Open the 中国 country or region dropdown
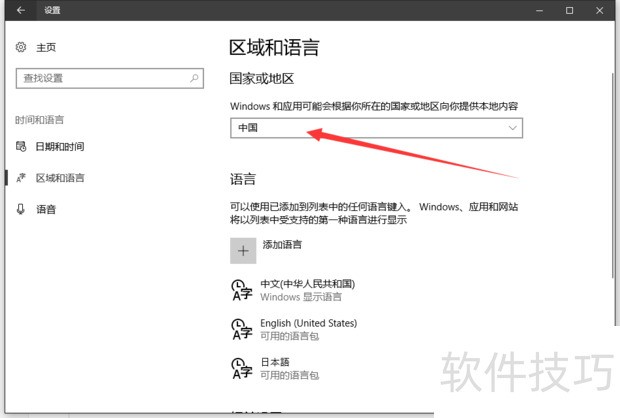Screen dimensions: 620x418 click(x=376, y=128)
